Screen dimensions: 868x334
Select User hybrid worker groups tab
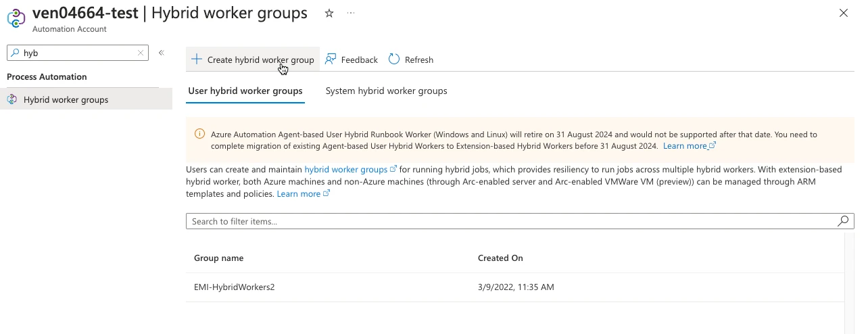pyautogui.click(x=245, y=91)
